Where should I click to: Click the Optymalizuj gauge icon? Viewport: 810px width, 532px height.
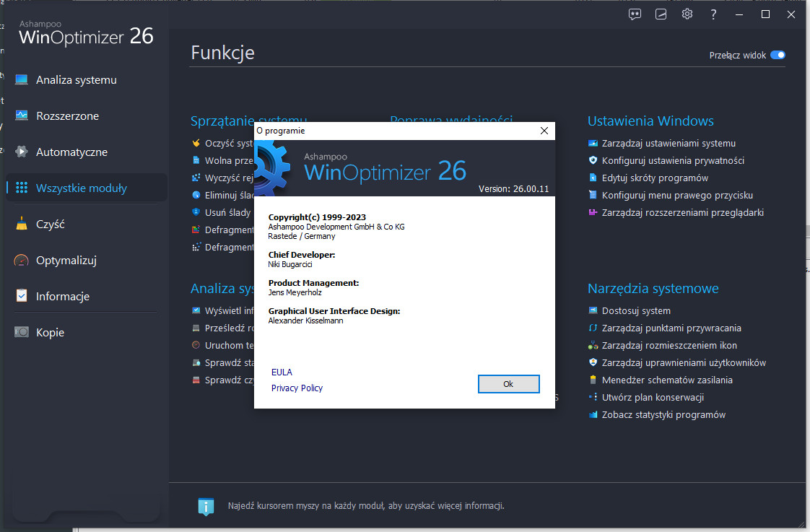(21, 260)
